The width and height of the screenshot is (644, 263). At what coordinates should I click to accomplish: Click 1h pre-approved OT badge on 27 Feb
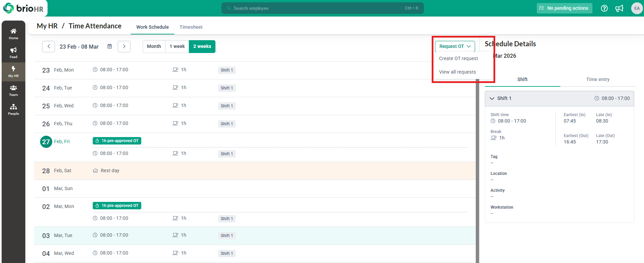pyautogui.click(x=117, y=141)
